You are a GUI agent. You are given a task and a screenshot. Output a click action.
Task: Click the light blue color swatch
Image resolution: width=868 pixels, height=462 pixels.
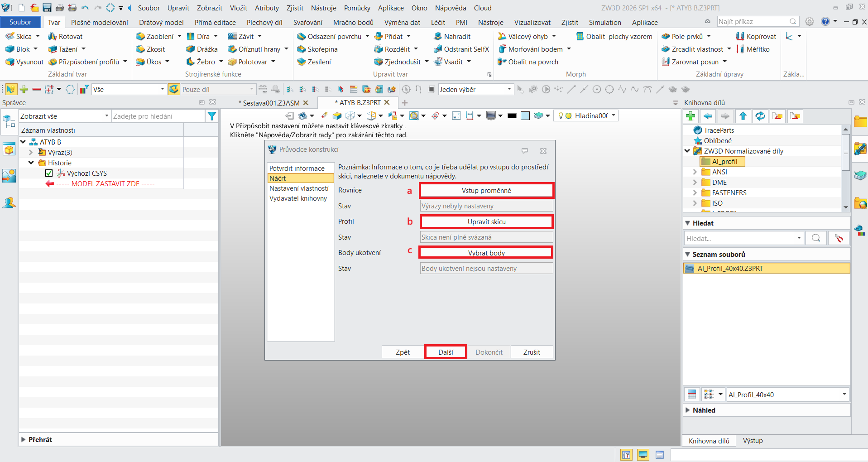point(525,116)
